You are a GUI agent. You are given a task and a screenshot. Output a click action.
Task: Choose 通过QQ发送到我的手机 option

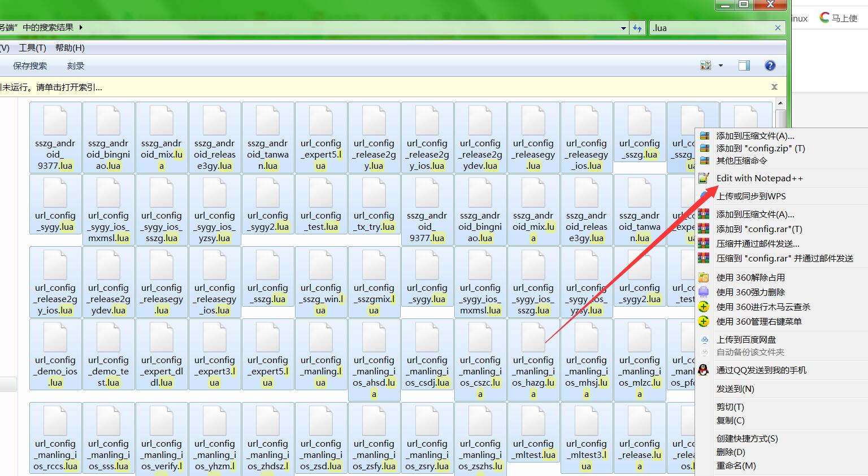[x=761, y=370]
